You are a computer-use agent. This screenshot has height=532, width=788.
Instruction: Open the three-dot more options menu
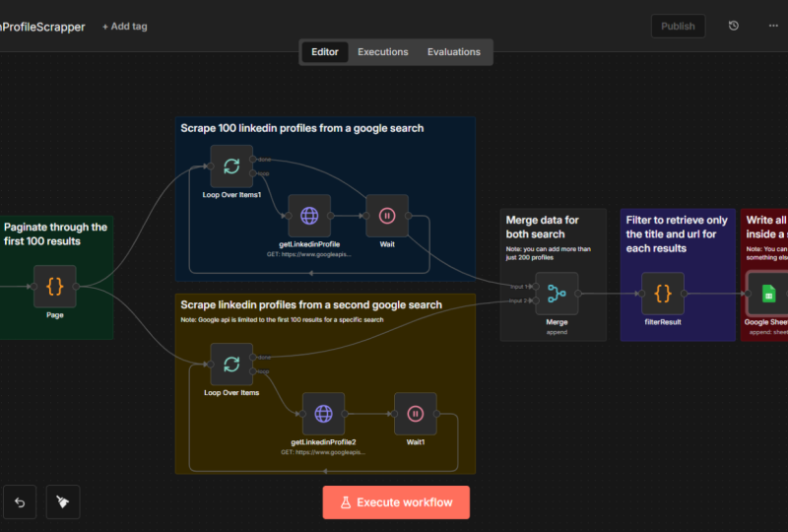pos(773,26)
